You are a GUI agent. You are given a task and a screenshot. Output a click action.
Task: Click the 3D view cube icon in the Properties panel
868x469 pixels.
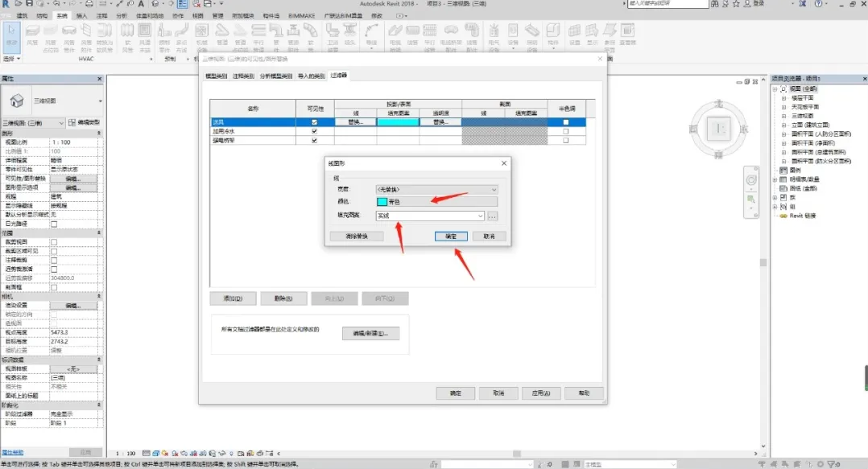click(17, 101)
